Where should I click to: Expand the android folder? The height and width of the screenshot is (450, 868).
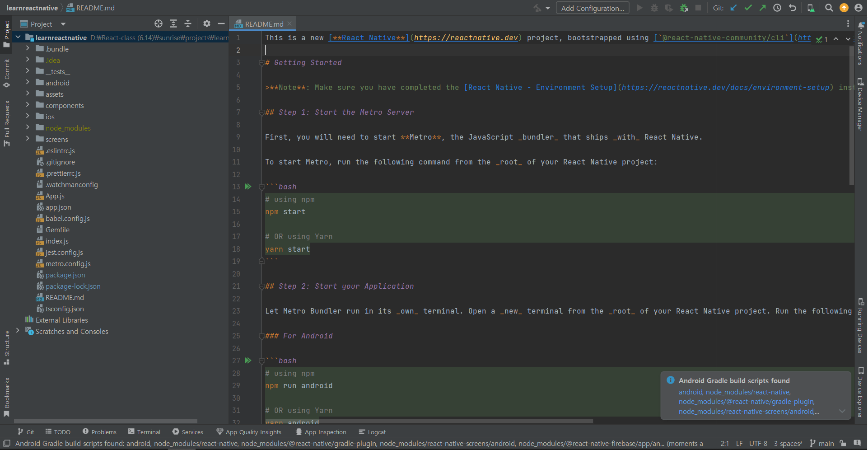point(28,82)
